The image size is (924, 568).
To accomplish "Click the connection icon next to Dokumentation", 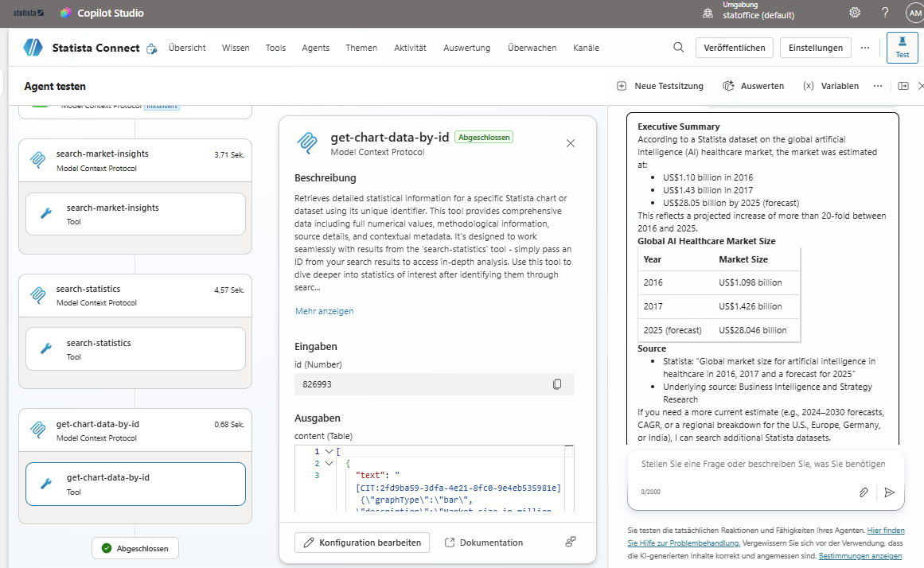I will click(x=571, y=542).
